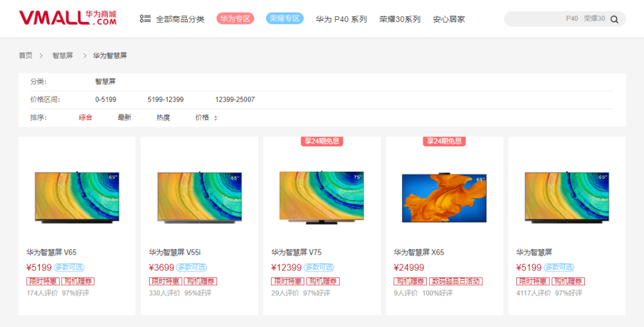
Task: Open the V75 TV product image
Action: 321,198
